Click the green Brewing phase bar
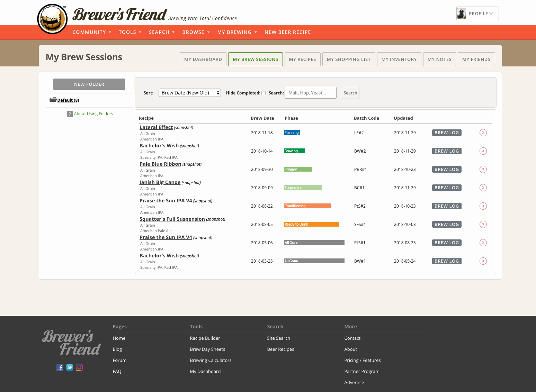The image size is (536, 392). (294, 151)
